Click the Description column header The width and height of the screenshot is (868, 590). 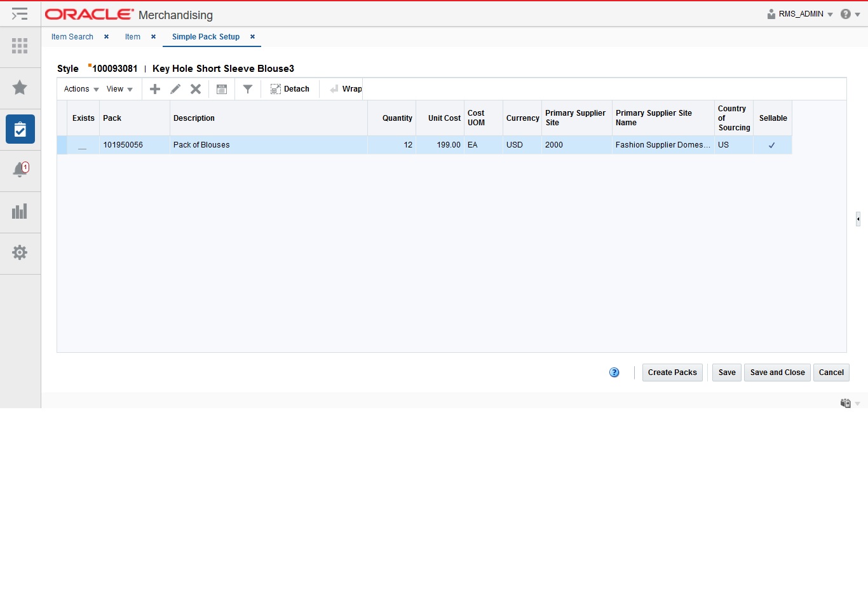click(269, 118)
